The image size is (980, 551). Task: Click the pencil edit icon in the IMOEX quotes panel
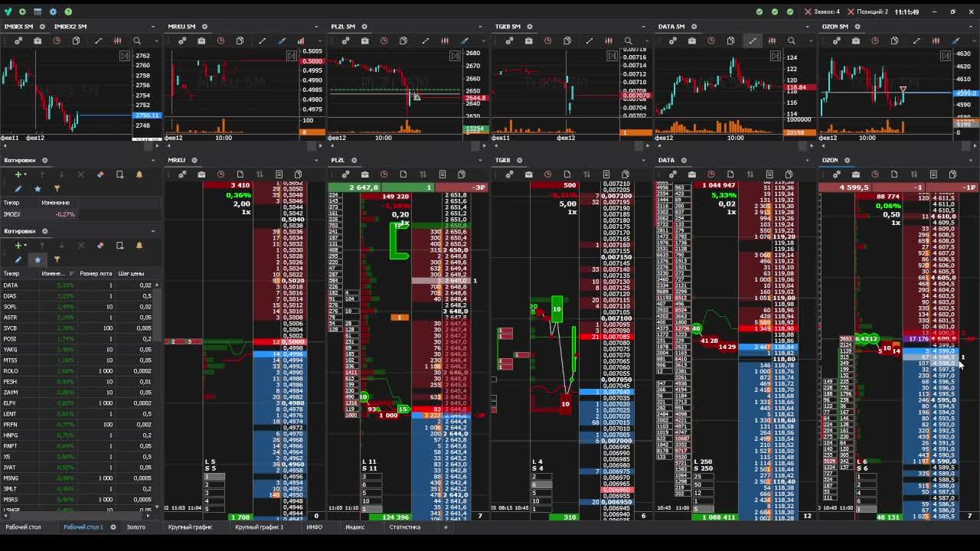tap(18, 188)
